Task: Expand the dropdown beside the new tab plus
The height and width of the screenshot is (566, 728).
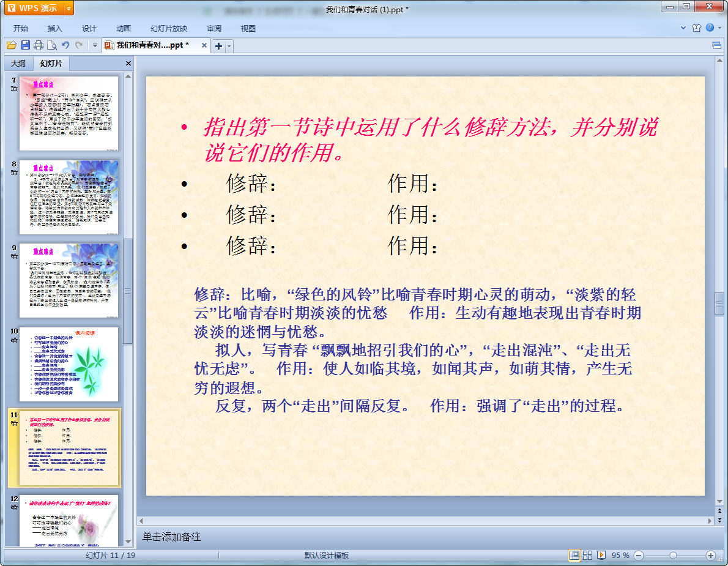Action: (229, 46)
